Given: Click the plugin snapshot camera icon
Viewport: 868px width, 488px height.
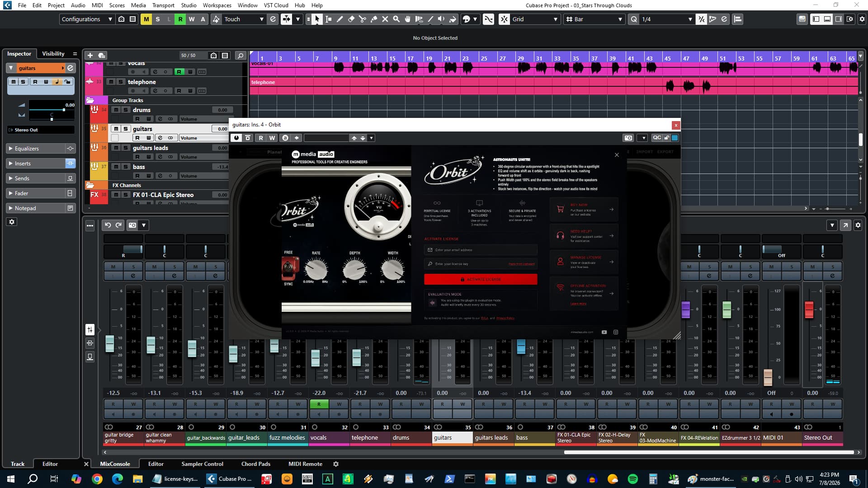Looking at the screenshot, I should pyautogui.click(x=628, y=138).
